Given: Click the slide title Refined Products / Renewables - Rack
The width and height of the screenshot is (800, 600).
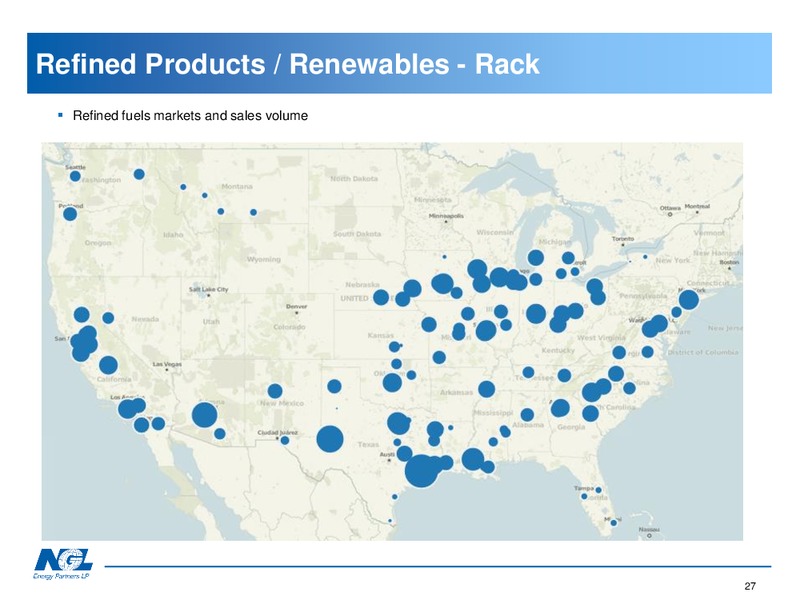Looking at the screenshot, I should (x=287, y=64).
